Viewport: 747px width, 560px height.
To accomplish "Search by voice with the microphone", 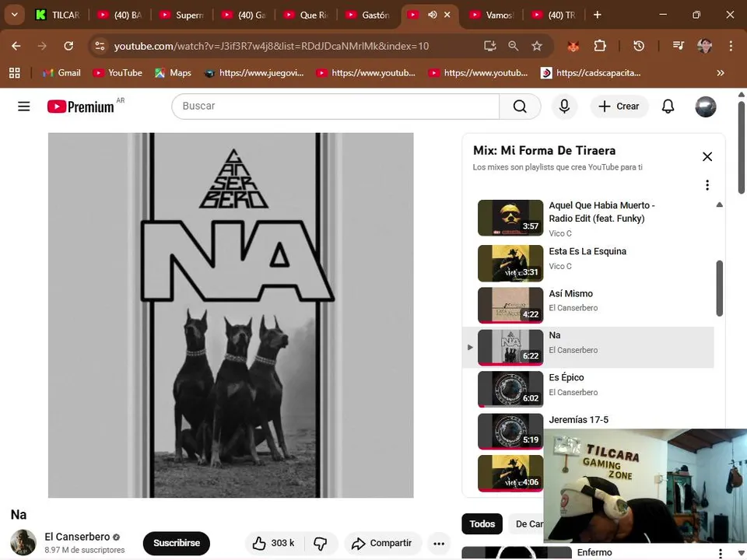I will (564, 106).
